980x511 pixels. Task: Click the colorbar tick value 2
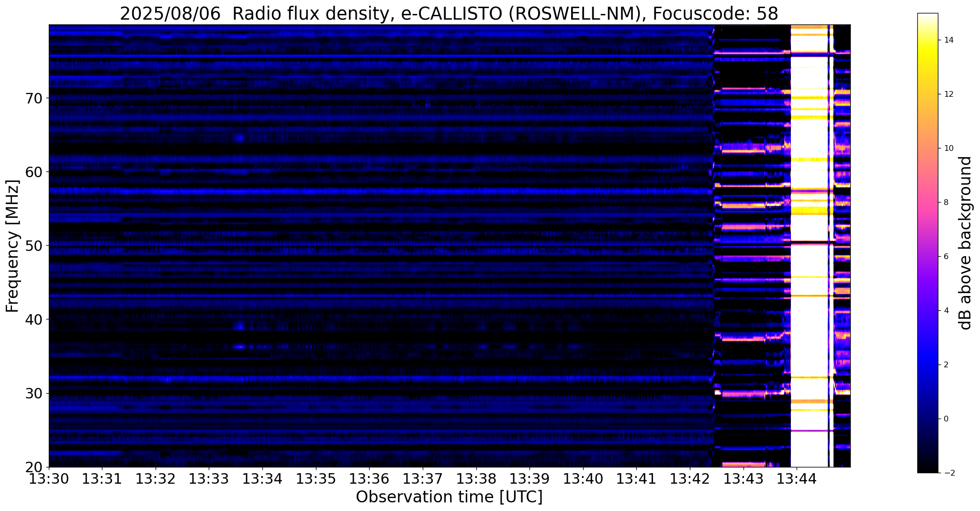(x=946, y=365)
